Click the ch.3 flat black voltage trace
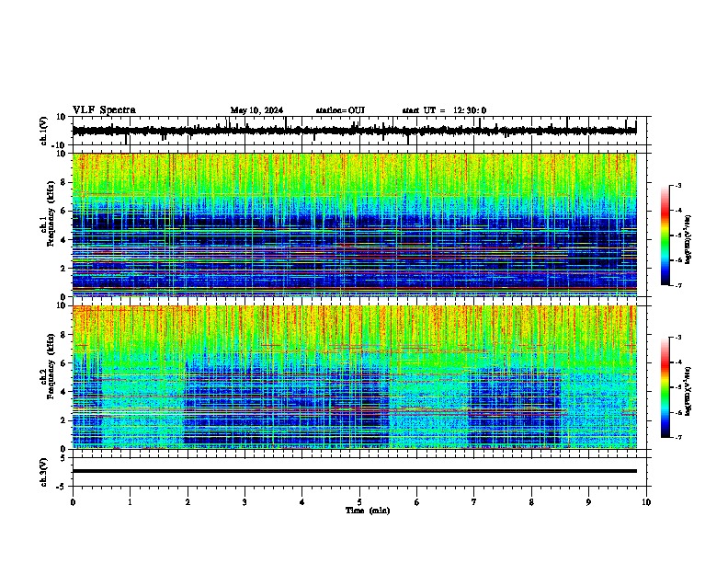 coord(354,471)
